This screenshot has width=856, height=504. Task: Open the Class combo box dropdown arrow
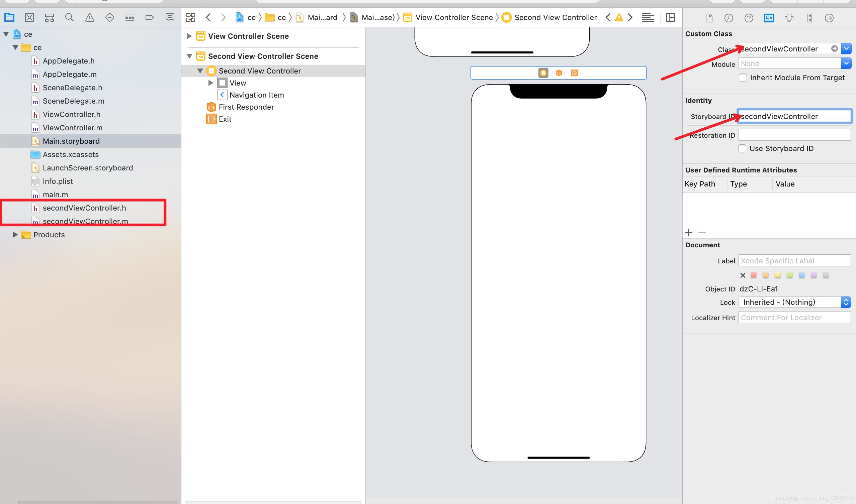coord(846,48)
